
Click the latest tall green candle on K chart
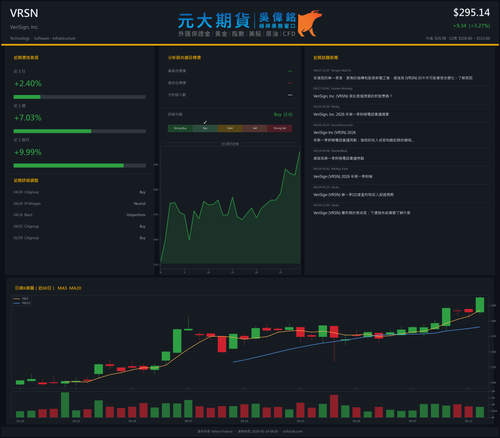480,305
